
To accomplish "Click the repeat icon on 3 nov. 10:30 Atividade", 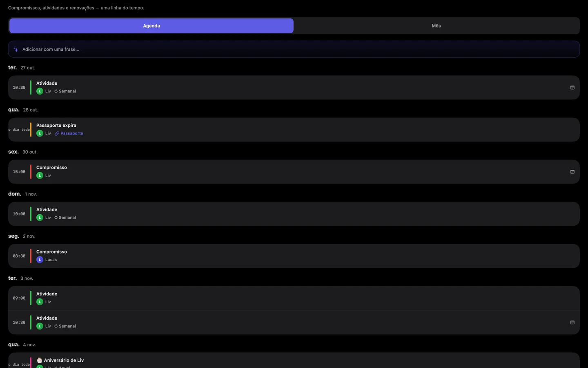I will [56, 326].
